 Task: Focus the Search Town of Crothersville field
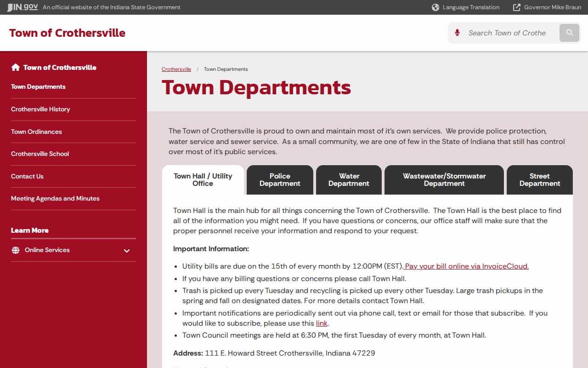(508, 33)
